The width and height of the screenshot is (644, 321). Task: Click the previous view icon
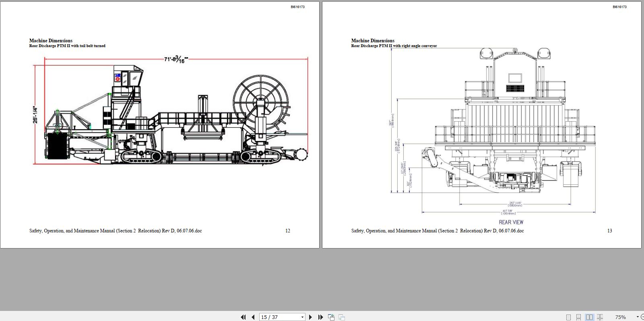pos(331,317)
